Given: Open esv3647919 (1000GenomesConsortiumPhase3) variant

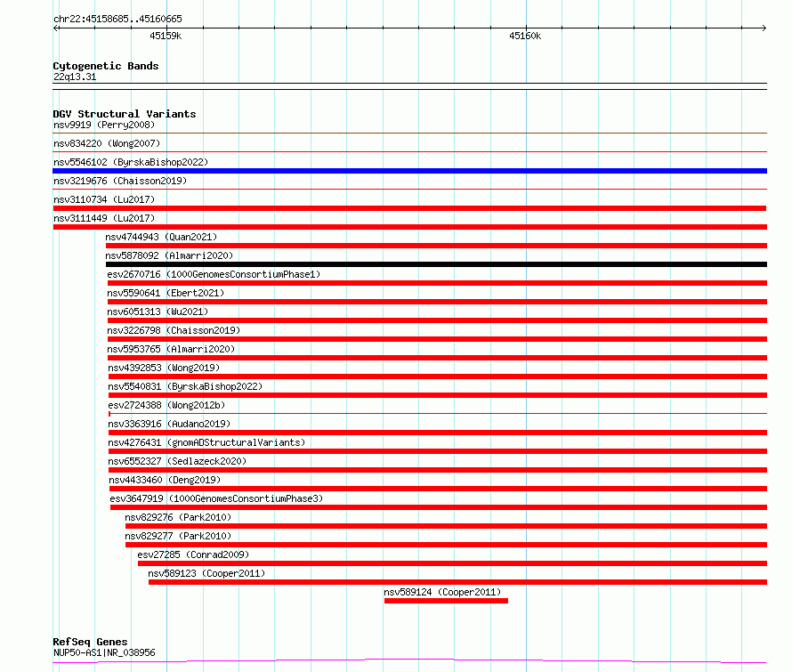Looking at the screenshot, I should point(217,498).
